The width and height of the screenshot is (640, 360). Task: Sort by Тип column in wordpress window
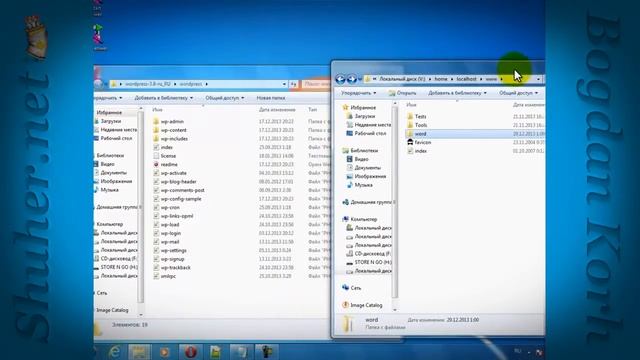tap(312, 110)
